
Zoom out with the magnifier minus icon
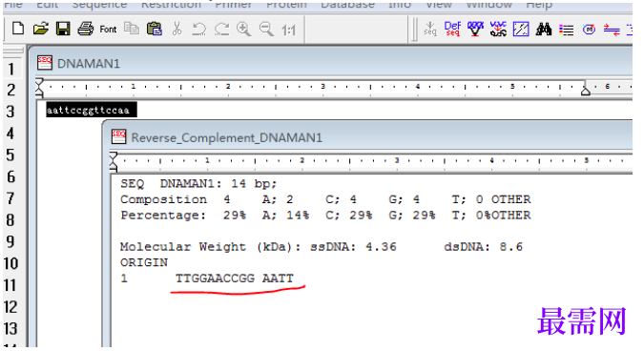(x=266, y=29)
